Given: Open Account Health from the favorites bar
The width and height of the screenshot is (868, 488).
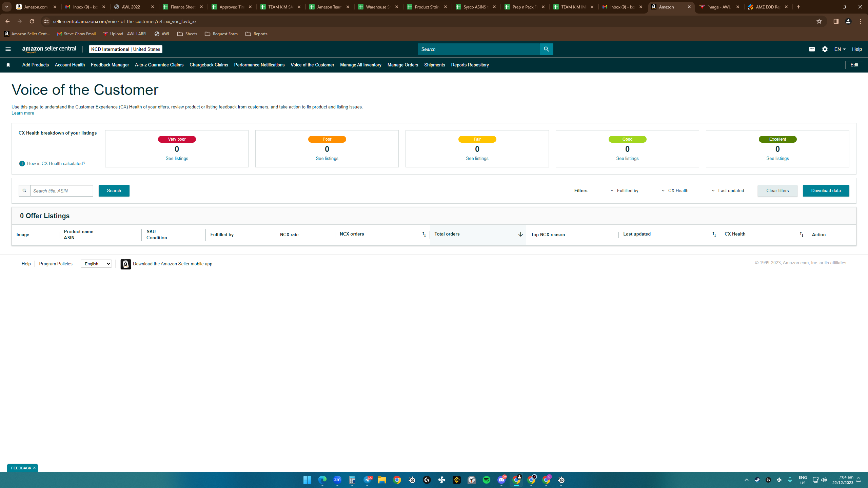Looking at the screenshot, I should pyautogui.click(x=70, y=65).
